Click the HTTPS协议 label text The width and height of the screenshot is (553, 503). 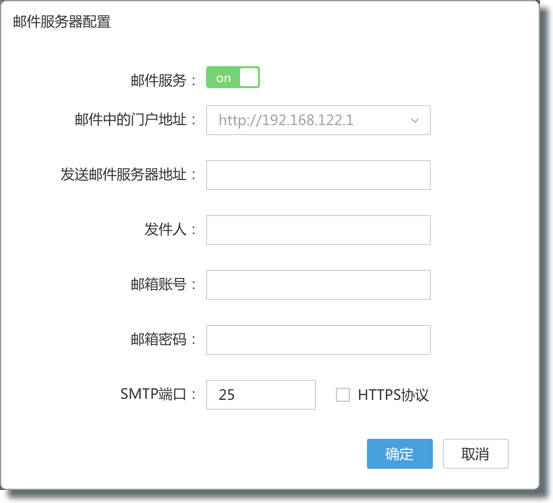[393, 395]
